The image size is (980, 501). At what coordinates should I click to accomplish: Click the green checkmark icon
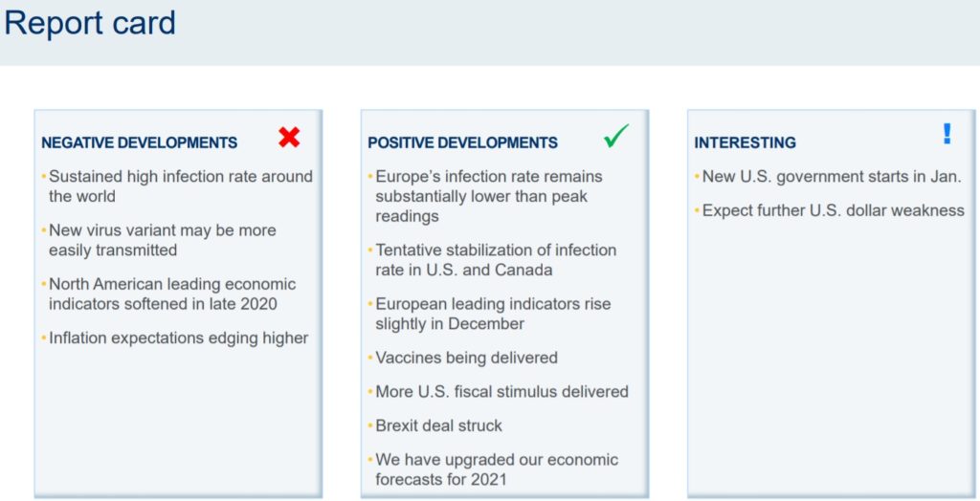point(616,136)
